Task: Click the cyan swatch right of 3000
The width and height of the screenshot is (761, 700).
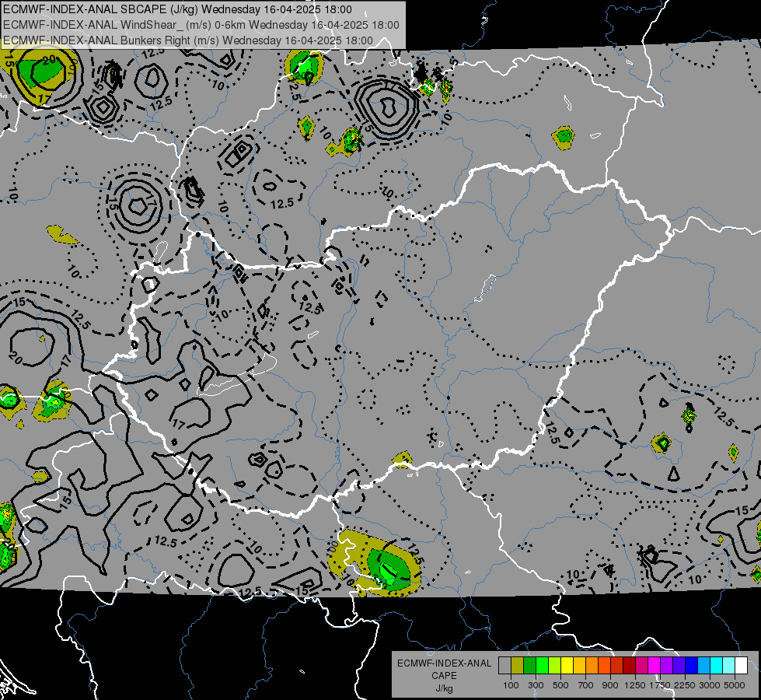Action: tap(717, 666)
